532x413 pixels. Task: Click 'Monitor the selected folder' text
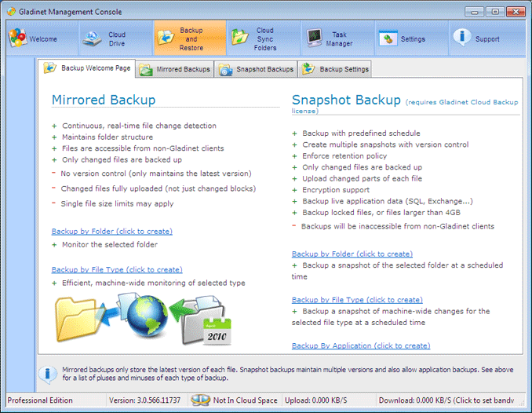pos(110,244)
